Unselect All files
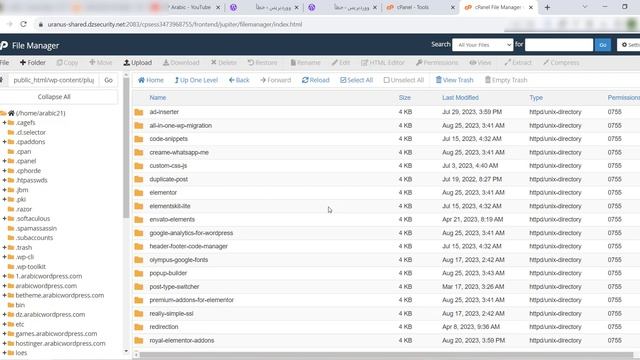 coord(404,80)
